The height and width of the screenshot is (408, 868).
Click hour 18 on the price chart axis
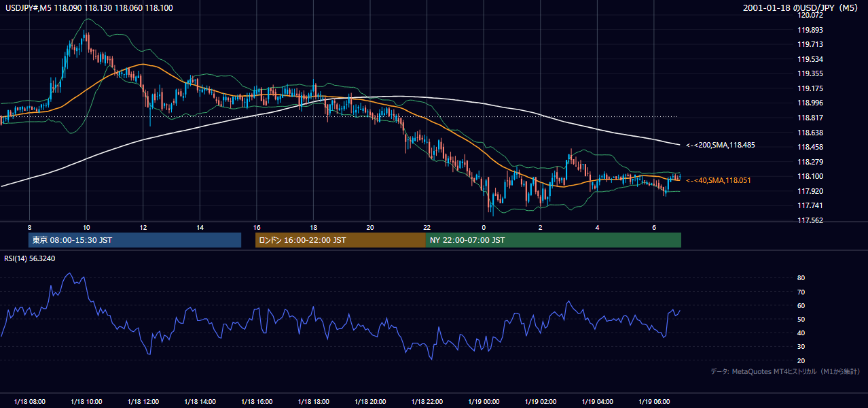point(313,227)
